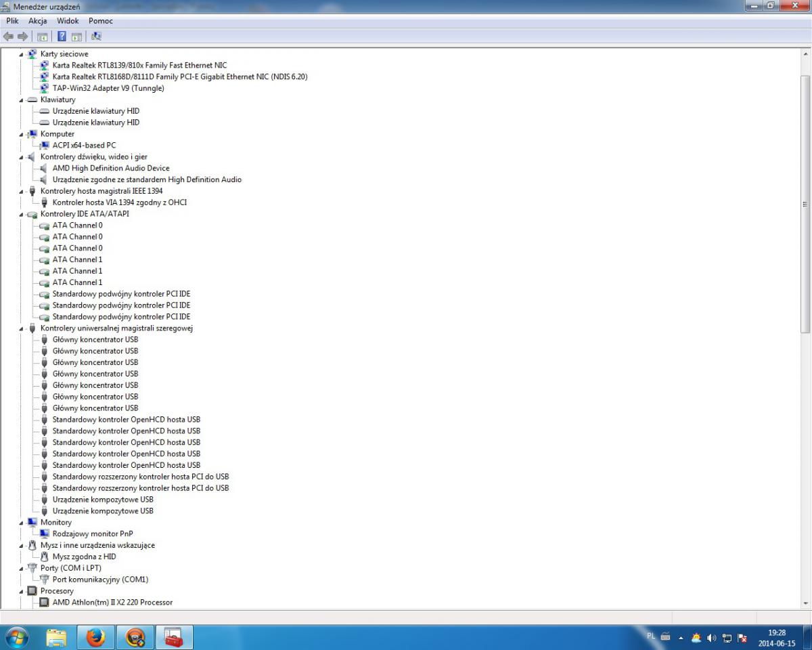The image size is (812, 650).
Task: Collapse the Monitory node
Action: point(22,523)
